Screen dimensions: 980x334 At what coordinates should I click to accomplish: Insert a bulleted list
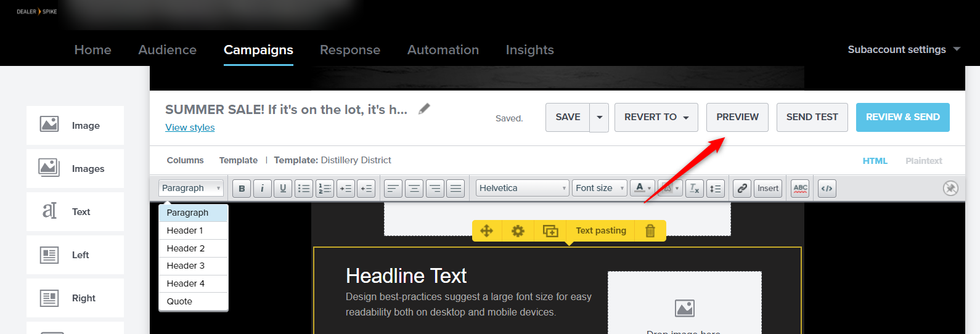pos(304,189)
